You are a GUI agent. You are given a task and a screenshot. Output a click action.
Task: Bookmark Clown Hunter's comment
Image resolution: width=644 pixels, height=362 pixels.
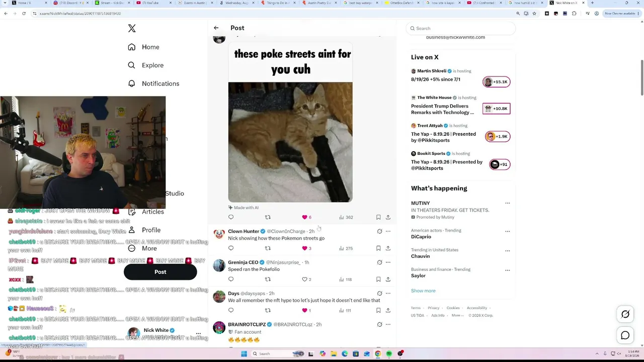tap(378, 248)
